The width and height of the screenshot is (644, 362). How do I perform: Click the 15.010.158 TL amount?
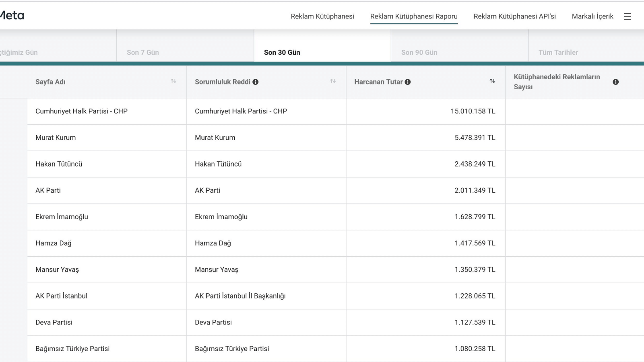(473, 111)
